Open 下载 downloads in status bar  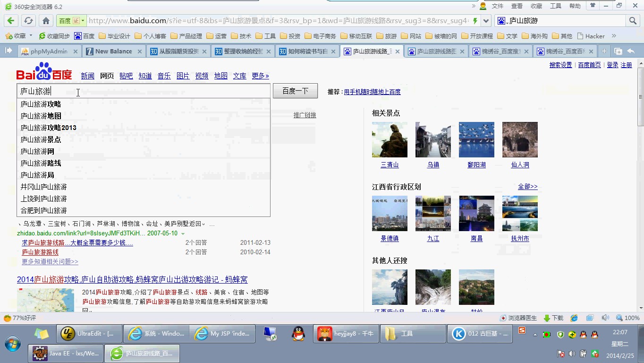tap(554, 318)
